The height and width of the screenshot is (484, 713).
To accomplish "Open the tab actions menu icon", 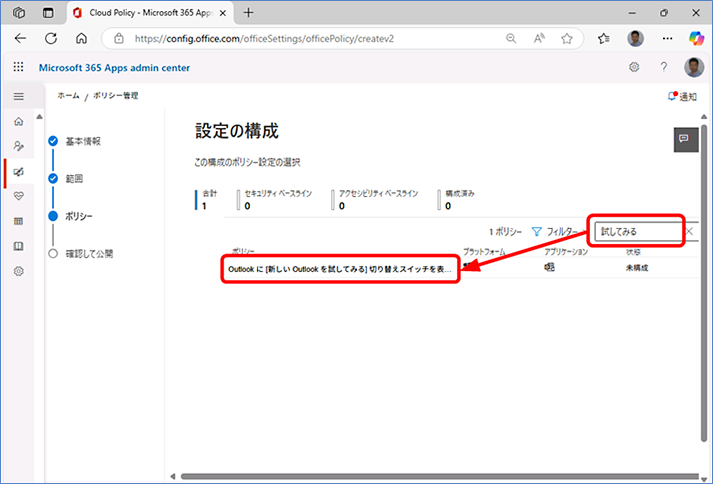I will pos(48,13).
